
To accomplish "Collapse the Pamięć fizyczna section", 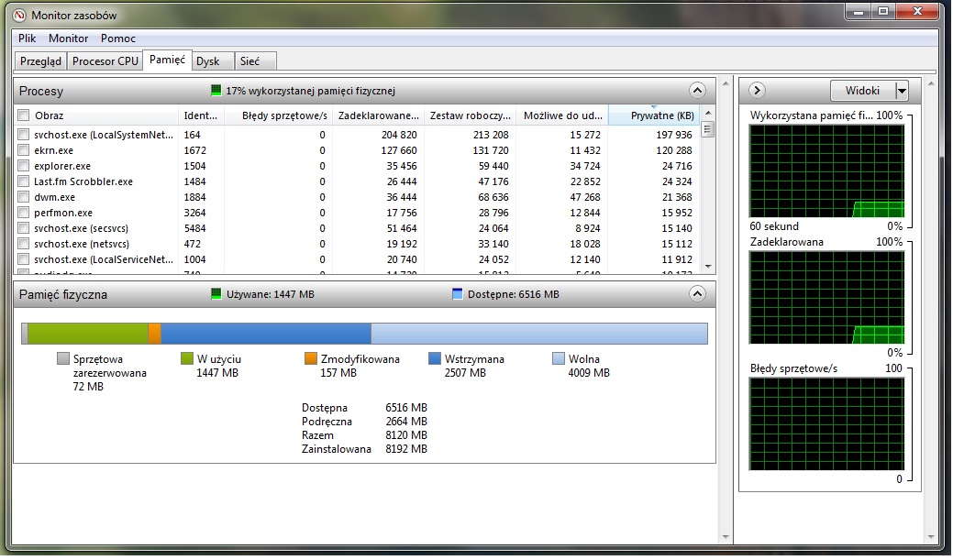I will [x=697, y=294].
